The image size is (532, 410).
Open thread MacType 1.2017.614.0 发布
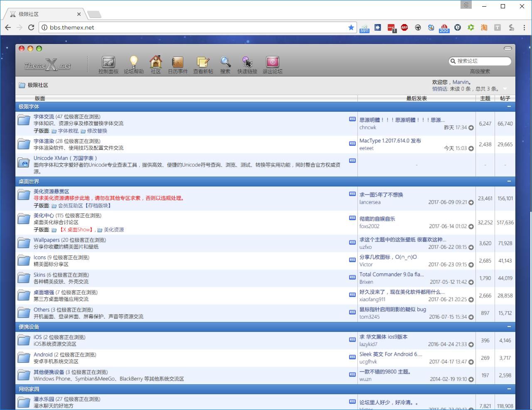(390, 141)
